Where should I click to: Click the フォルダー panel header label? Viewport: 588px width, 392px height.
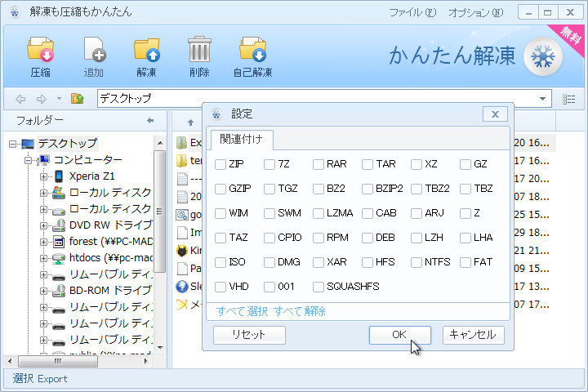pyautogui.click(x=40, y=120)
